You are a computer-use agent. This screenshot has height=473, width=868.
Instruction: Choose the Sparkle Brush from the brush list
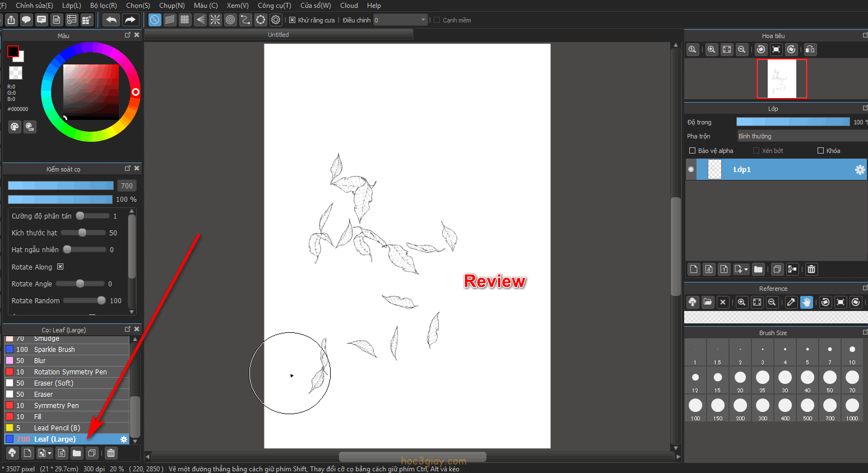pyautogui.click(x=54, y=350)
